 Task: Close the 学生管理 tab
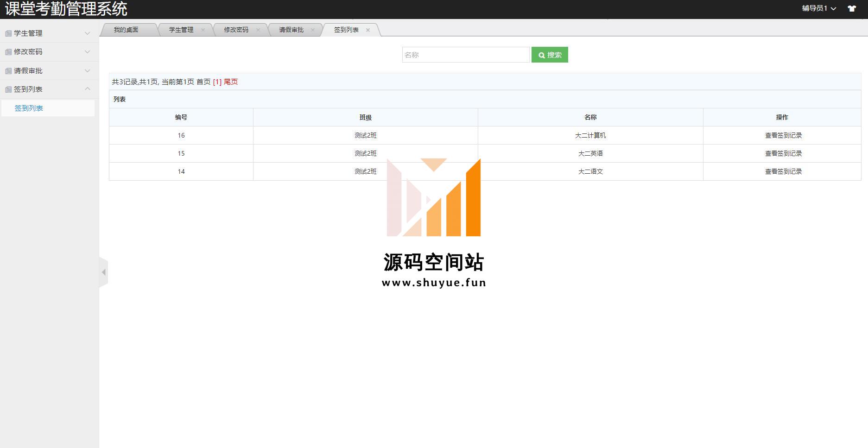pyautogui.click(x=203, y=30)
